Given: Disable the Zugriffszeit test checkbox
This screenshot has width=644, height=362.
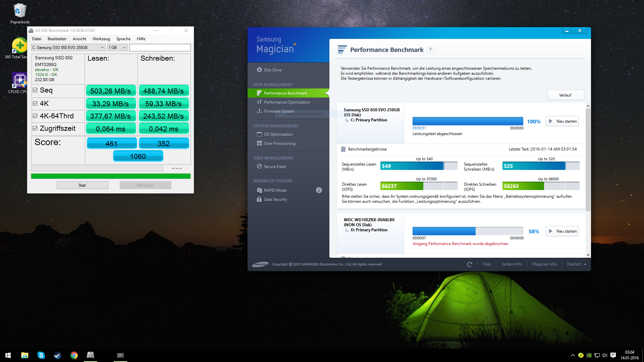Looking at the screenshot, I should coord(35,128).
